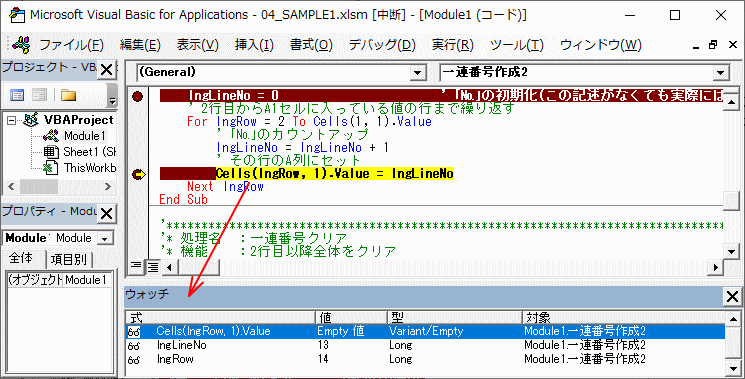Click the (オブジェクト名) property row
Image resolution: width=745 pixels, height=379 pixels.
(x=60, y=280)
